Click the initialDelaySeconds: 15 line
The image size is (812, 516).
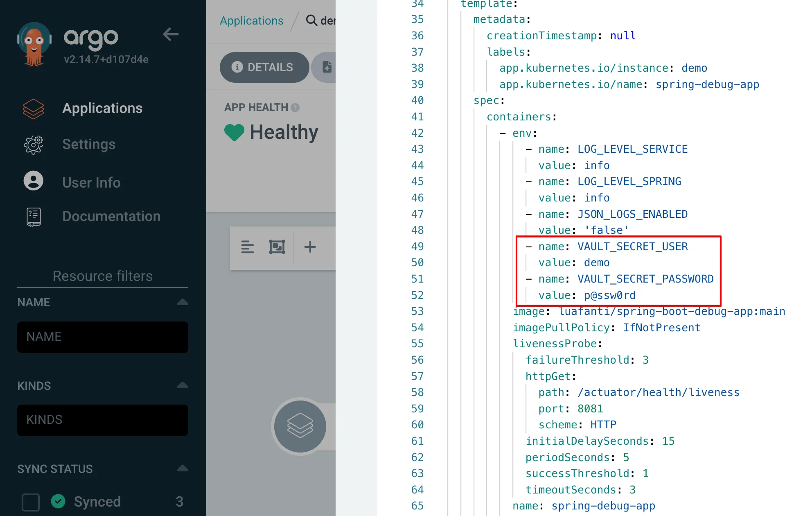(x=600, y=441)
